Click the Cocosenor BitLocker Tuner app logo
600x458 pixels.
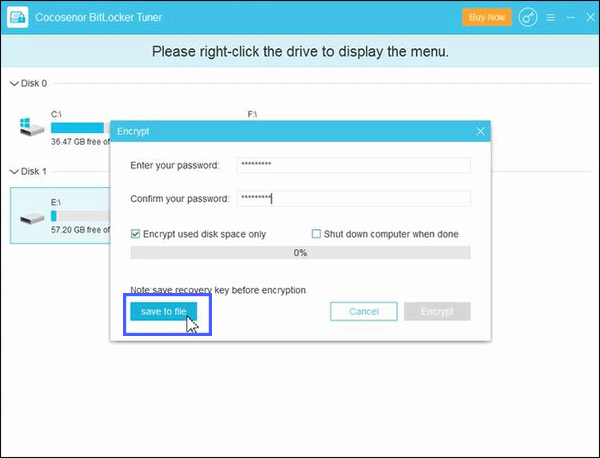pos(18,17)
